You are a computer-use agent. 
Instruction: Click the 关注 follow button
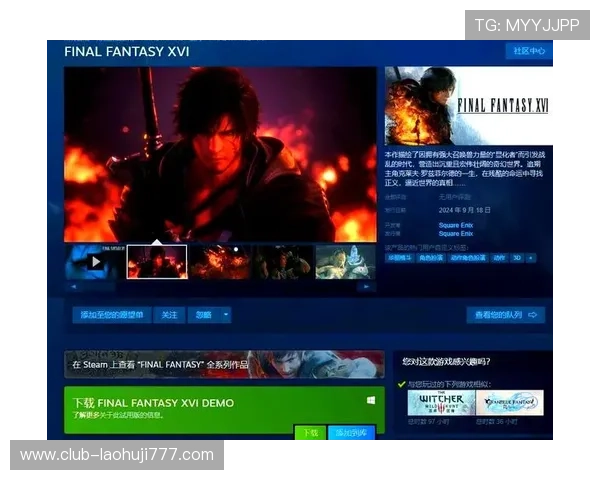[x=169, y=315]
